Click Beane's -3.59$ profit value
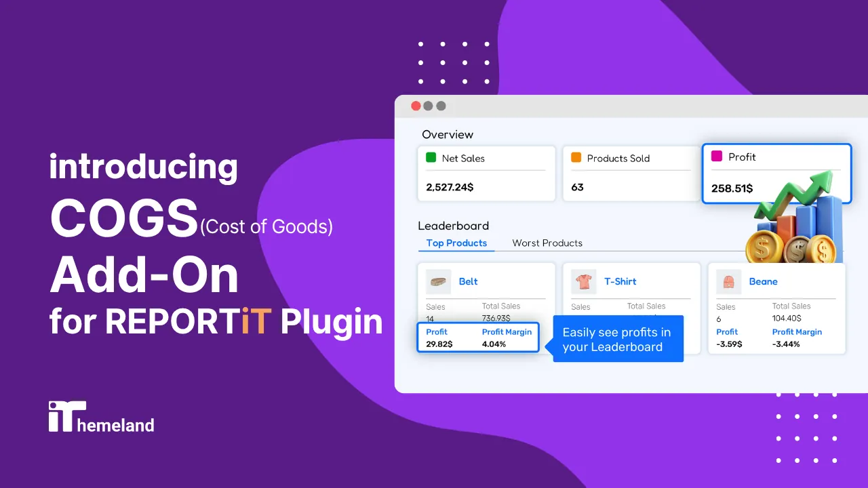868x488 pixels. [x=729, y=344]
